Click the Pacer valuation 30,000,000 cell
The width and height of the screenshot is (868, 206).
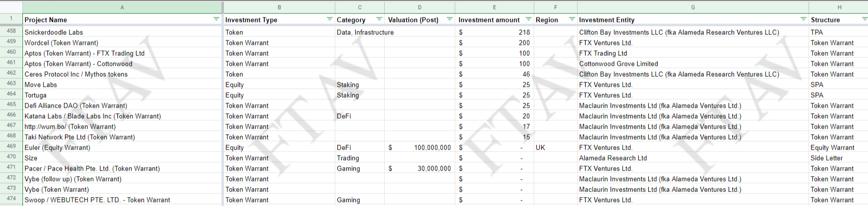[x=420, y=169]
